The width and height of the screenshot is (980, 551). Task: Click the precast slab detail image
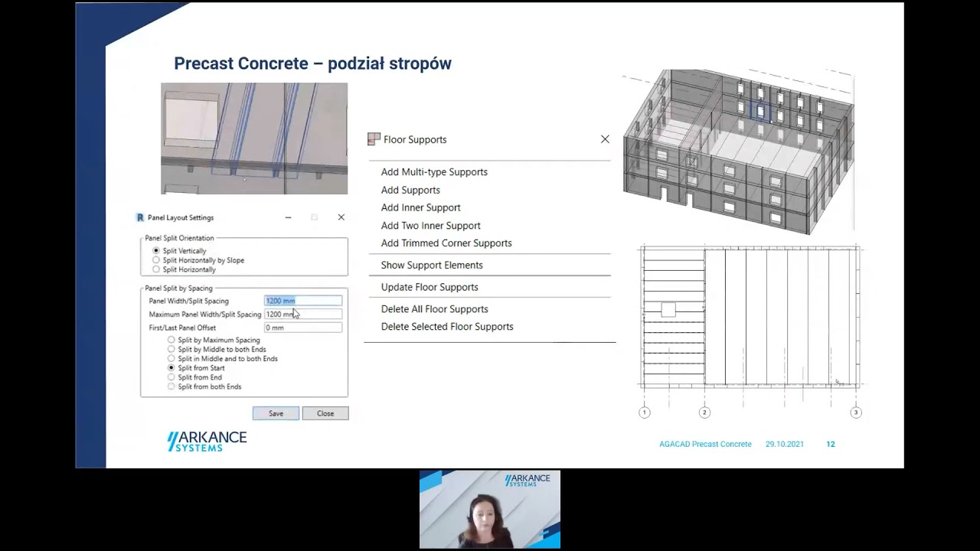point(254,139)
